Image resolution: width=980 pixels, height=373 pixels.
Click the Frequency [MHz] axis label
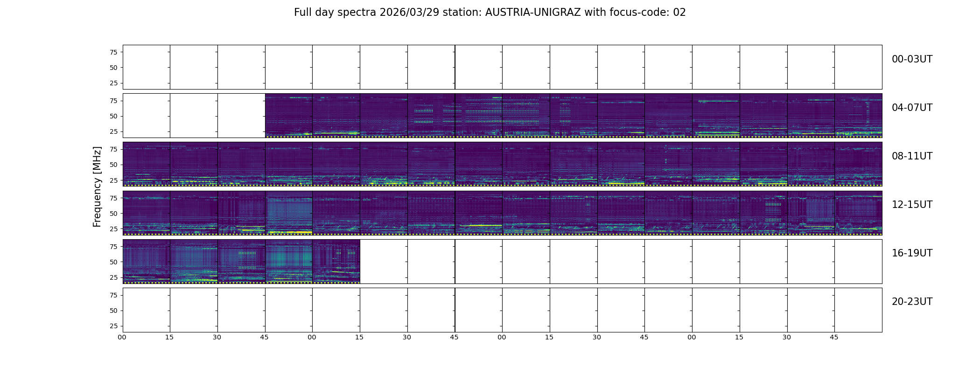coord(97,186)
